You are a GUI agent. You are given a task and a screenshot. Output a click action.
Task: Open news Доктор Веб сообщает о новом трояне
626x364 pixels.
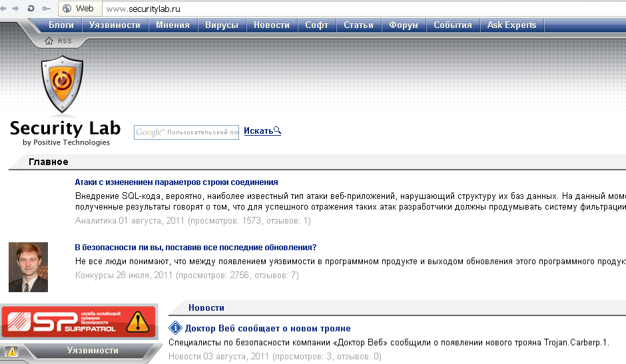268,329
